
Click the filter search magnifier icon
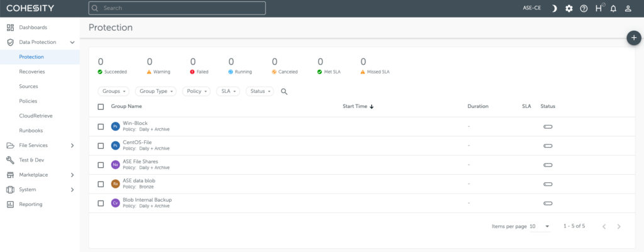[x=284, y=91]
